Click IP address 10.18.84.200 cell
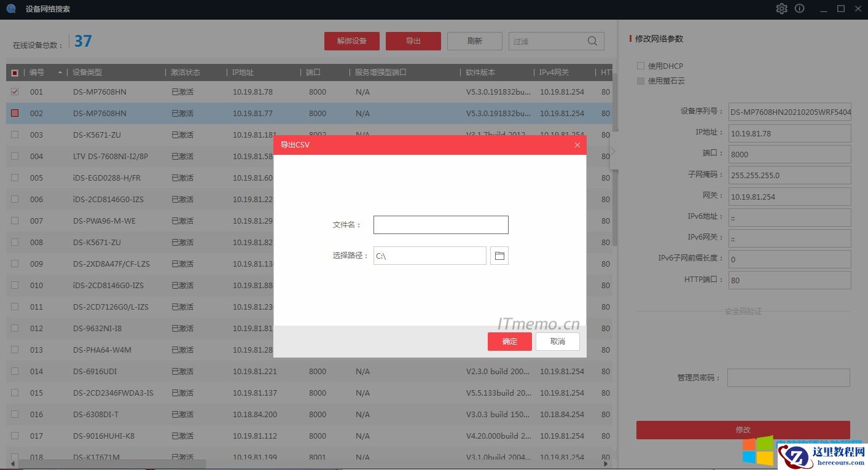This screenshot has height=470, width=868. pyautogui.click(x=255, y=414)
